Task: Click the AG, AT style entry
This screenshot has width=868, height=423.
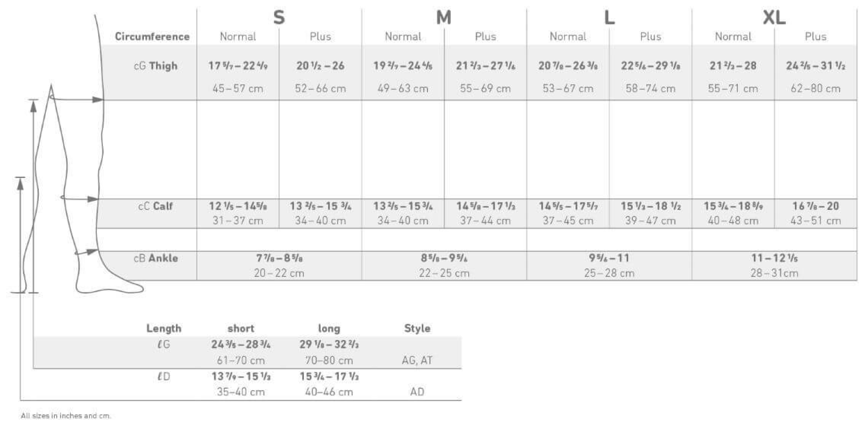Action: click(417, 360)
